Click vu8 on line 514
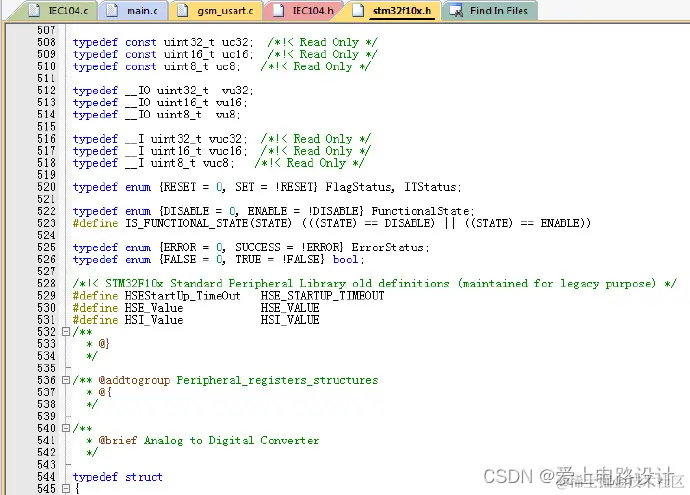This screenshot has height=495, width=690. [226, 115]
